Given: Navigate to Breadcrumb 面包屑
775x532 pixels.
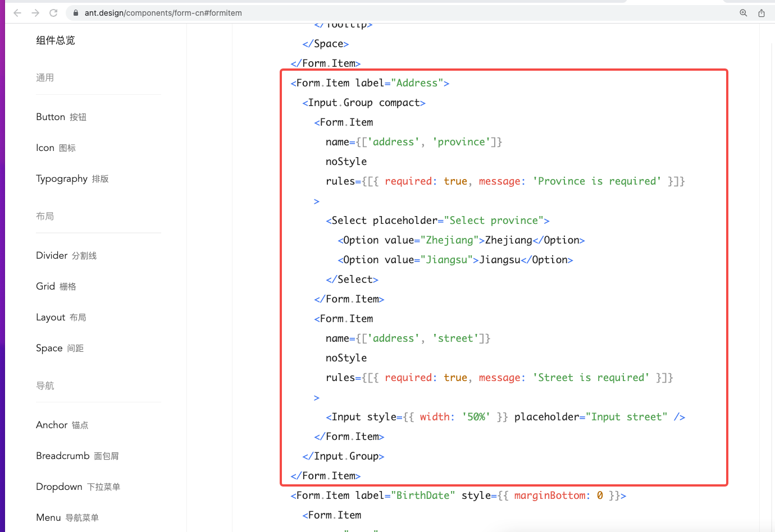Looking at the screenshot, I should pos(77,456).
